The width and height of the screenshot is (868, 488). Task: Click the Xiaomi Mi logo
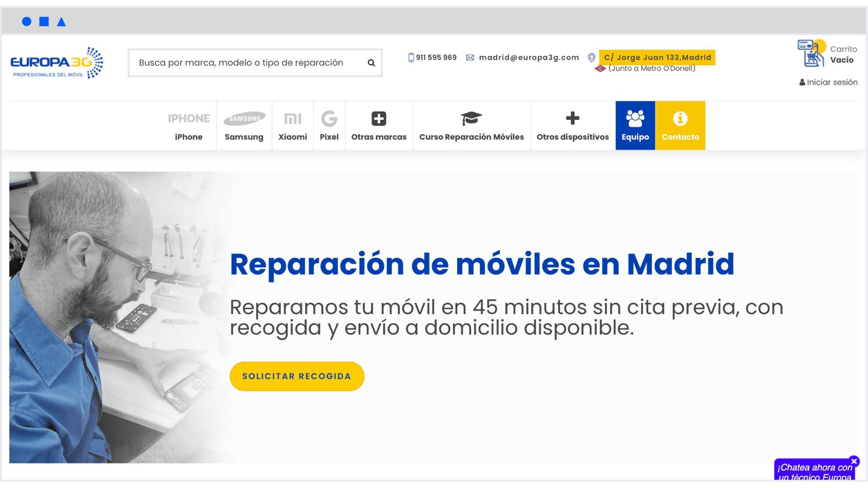292,119
